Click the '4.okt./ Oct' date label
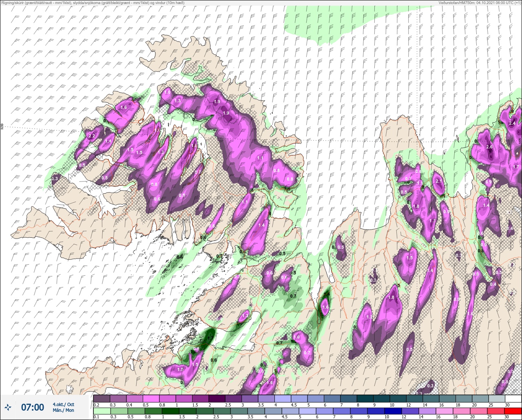This screenshot has width=522, height=420. click(63, 404)
